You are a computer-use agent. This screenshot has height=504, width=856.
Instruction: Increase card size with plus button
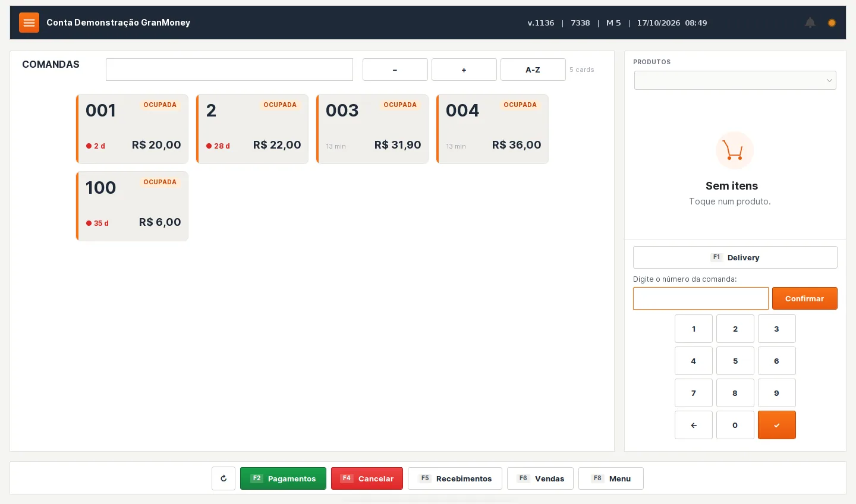(x=464, y=70)
